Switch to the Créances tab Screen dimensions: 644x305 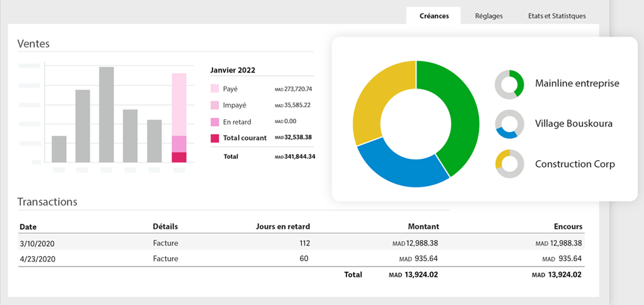pyautogui.click(x=433, y=16)
